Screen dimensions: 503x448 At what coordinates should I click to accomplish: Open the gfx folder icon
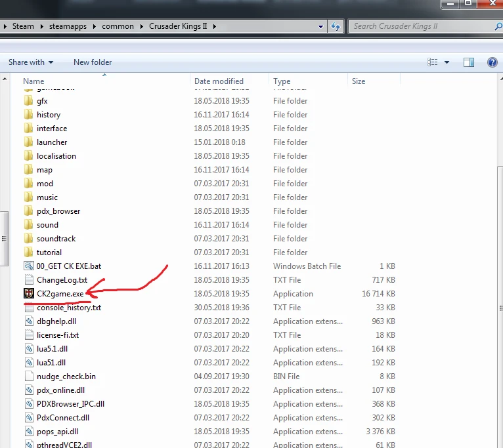28,101
